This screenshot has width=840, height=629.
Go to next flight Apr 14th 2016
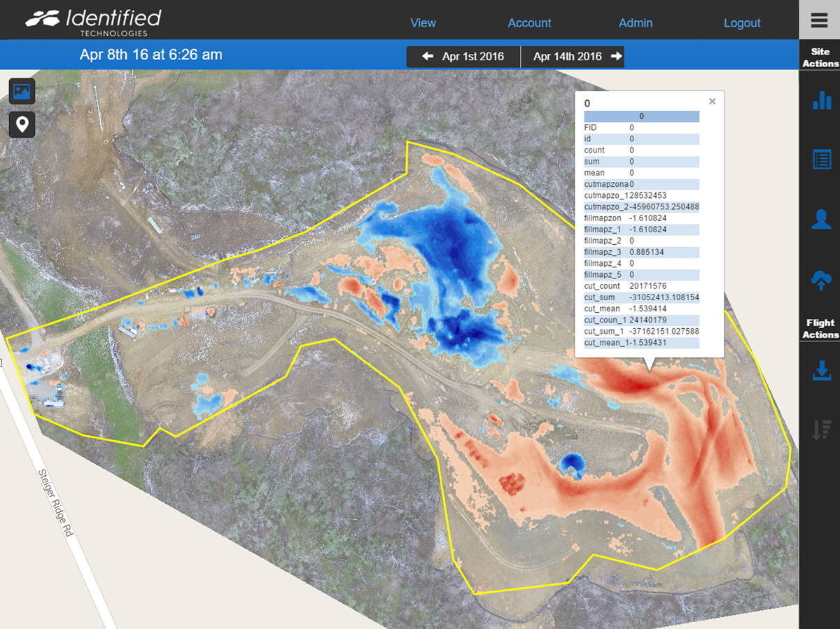click(573, 57)
